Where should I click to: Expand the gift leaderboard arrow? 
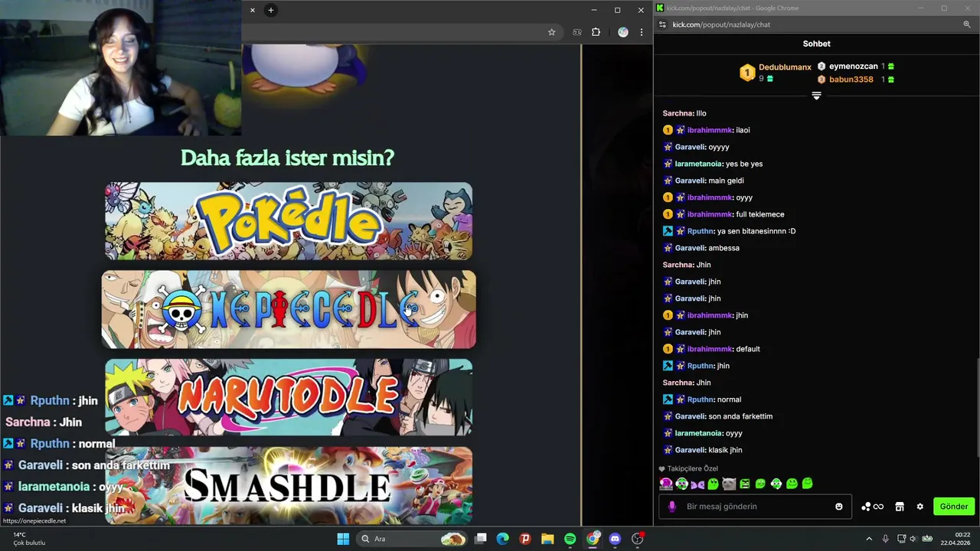point(816,96)
